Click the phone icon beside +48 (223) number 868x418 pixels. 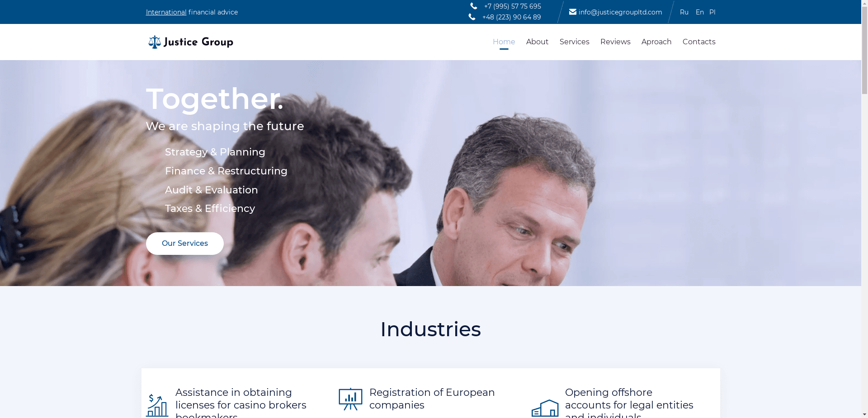click(x=472, y=17)
